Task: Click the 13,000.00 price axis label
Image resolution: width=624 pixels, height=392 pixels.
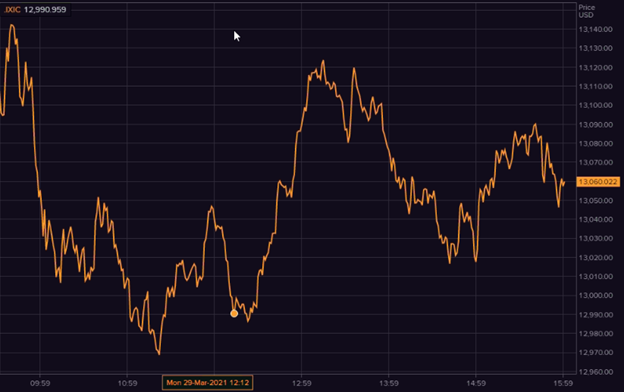Action: point(595,295)
